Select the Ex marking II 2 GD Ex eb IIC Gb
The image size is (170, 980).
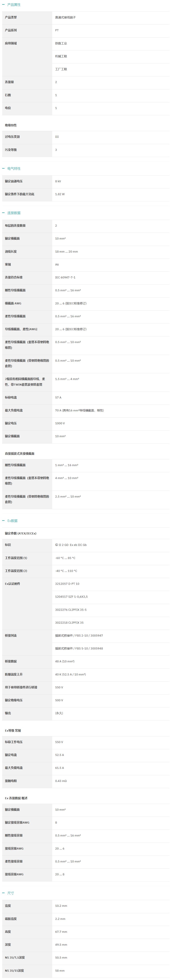pos(71,545)
